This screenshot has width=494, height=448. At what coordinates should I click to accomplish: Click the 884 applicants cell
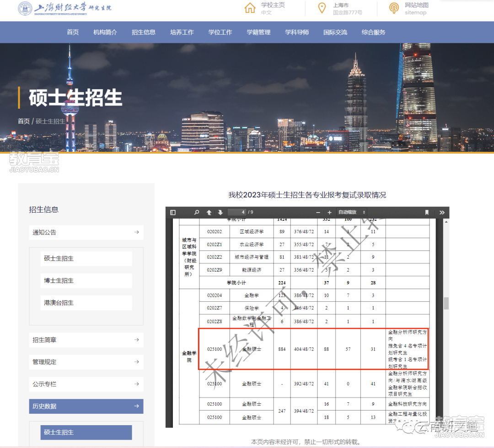tap(282, 349)
